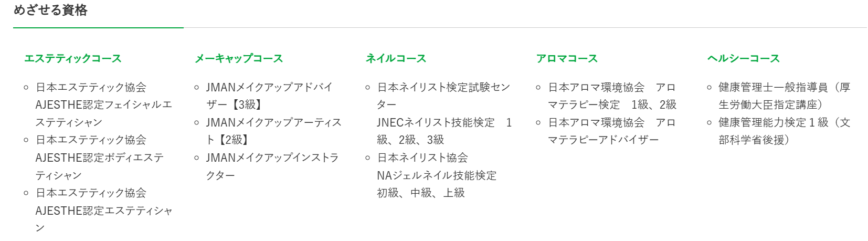Click the last エステティックコース item, AJESTHE認定エステティシャン

103,211
